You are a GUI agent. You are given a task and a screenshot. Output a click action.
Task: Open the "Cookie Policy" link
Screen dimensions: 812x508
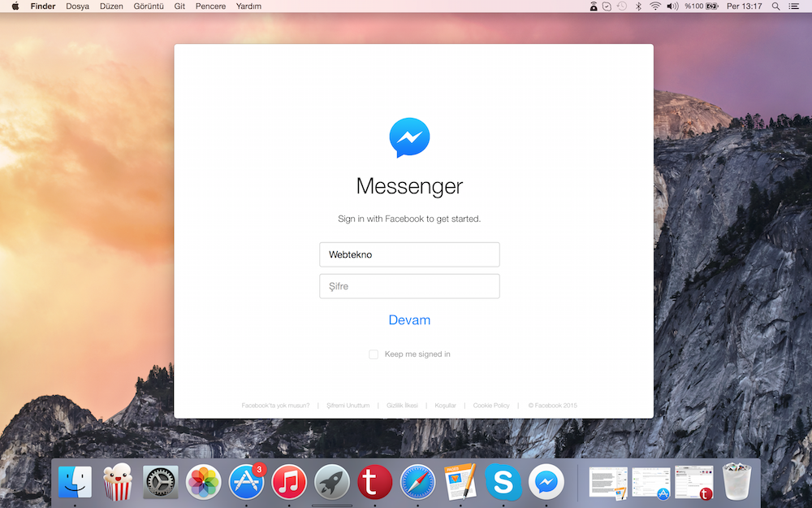tap(491, 406)
